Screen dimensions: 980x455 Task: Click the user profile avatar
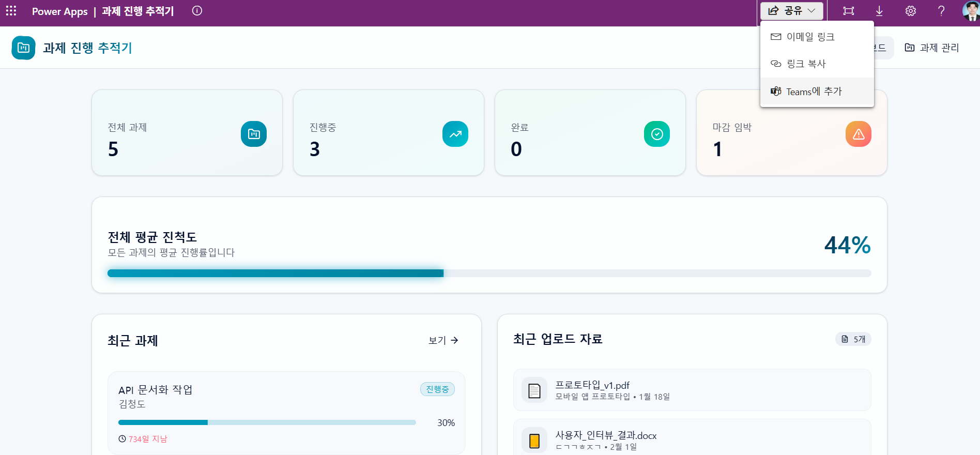point(971,11)
